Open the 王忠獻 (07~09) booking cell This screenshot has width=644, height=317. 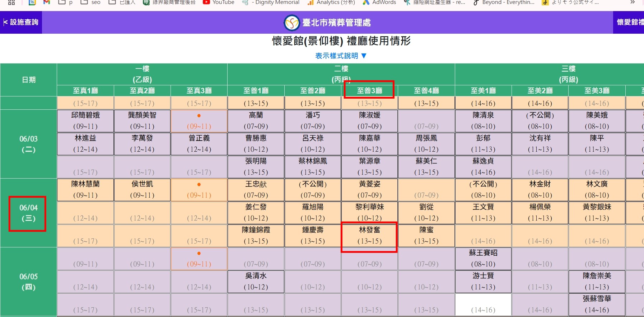tap(256, 190)
